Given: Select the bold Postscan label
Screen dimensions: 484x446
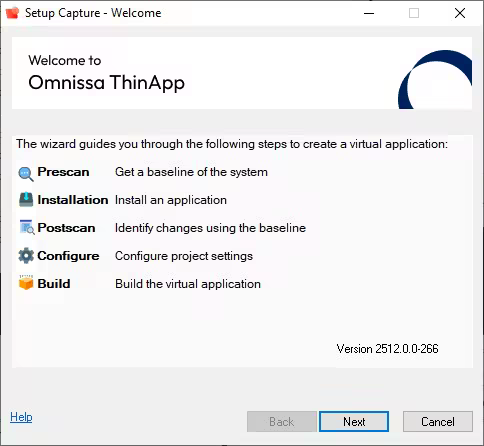Looking at the screenshot, I should click(66, 228).
